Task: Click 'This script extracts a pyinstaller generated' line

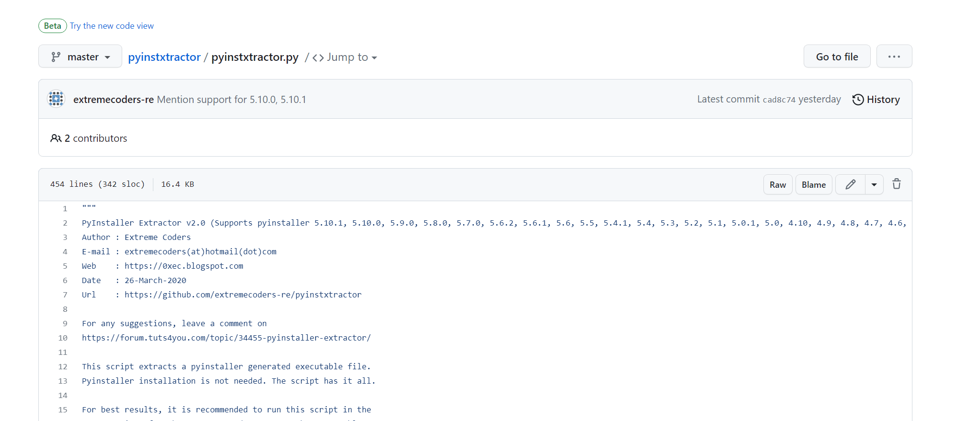Action: point(226,366)
